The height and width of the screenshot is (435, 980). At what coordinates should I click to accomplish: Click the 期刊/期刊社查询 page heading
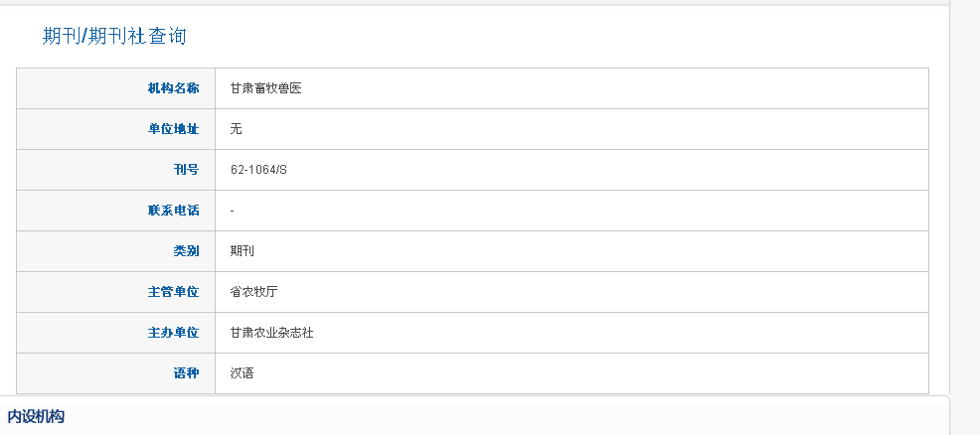coord(114,36)
